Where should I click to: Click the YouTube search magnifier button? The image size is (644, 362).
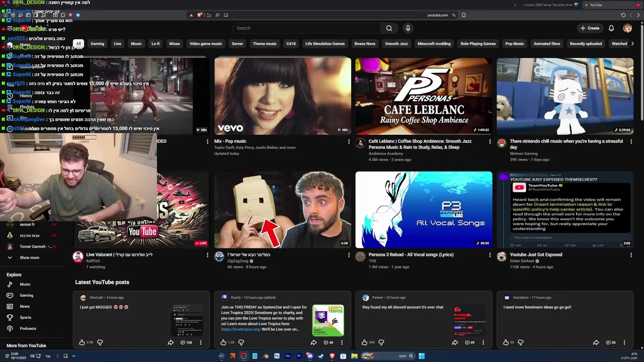click(x=389, y=28)
